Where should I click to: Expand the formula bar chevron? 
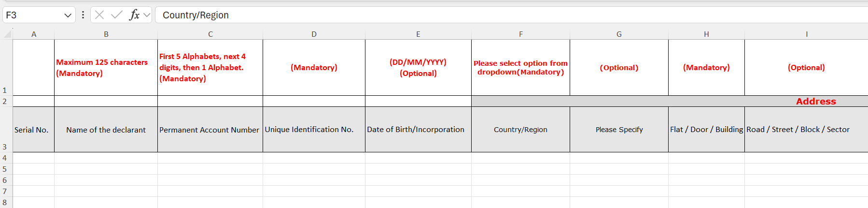coord(147,15)
